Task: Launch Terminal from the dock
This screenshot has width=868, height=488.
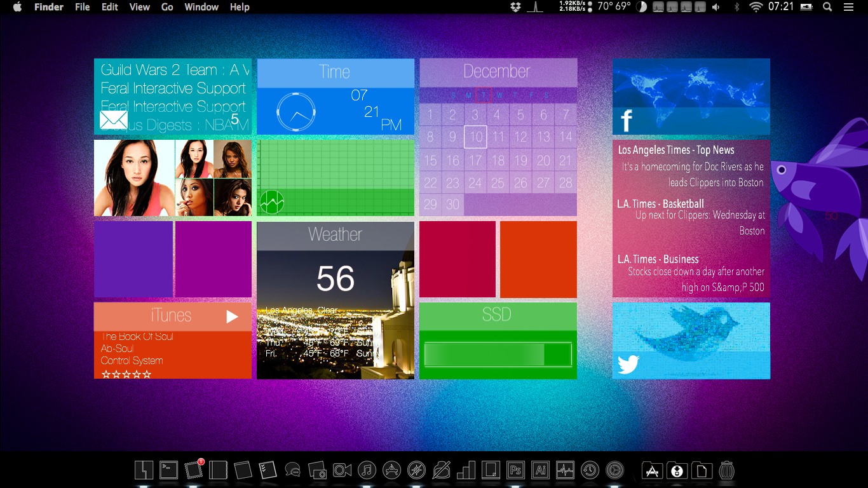Action: (168, 470)
